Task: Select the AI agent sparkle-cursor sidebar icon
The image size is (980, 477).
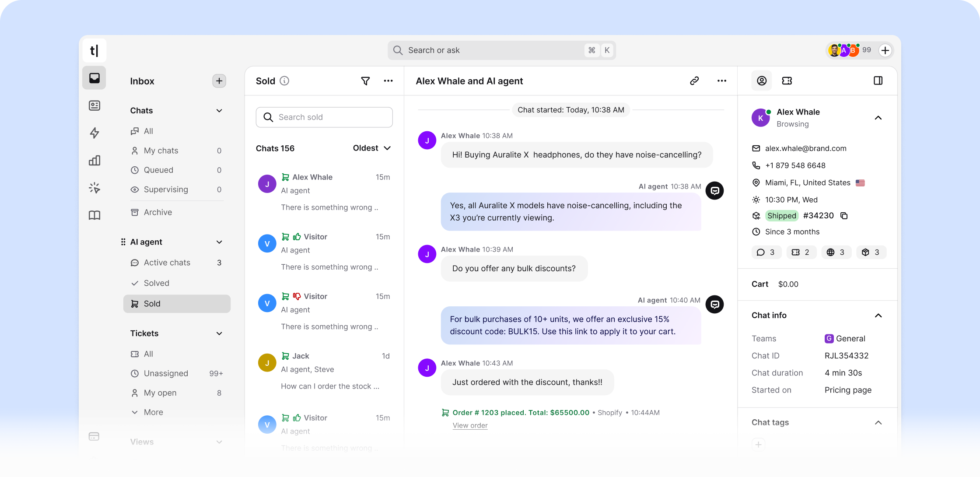Action: [x=94, y=188]
